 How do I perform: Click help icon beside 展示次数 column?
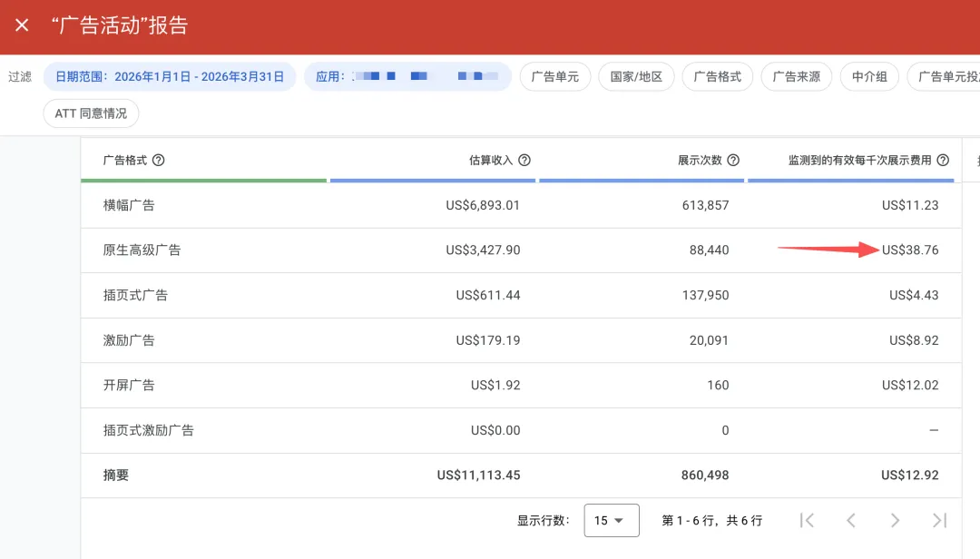(733, 161)
